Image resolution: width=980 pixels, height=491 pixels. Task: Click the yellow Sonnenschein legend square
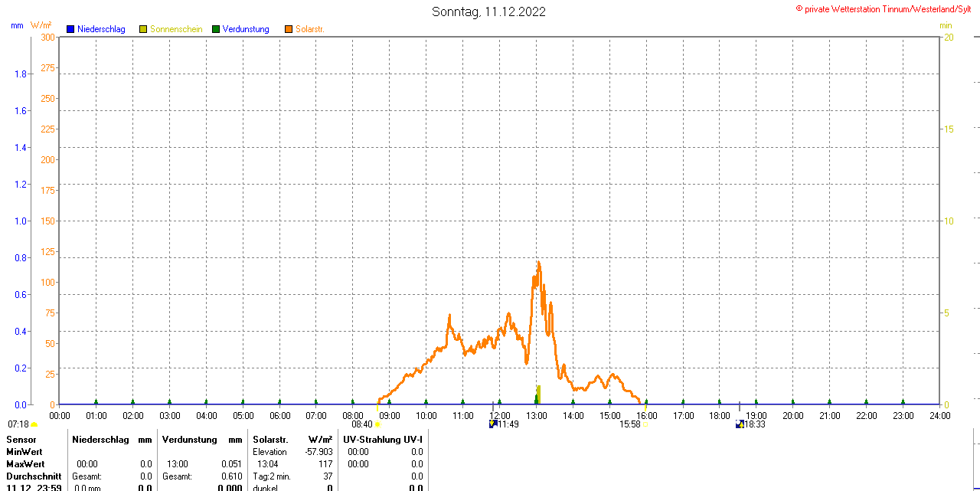[143, 29]
